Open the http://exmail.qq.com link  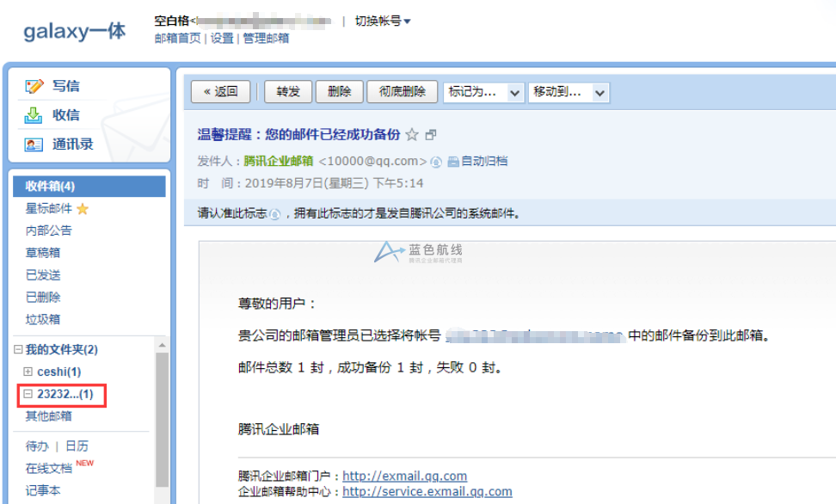coord(405,476)
